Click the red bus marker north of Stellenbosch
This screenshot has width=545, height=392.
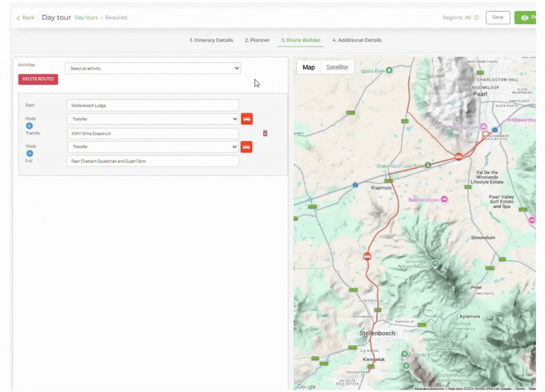click(x=367, y=256)
